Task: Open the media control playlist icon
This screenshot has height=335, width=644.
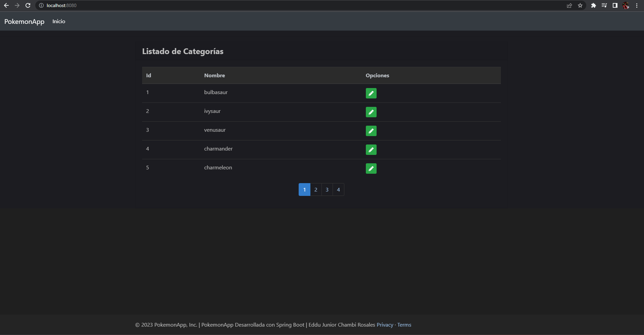Action: click(x=604, y=5)
